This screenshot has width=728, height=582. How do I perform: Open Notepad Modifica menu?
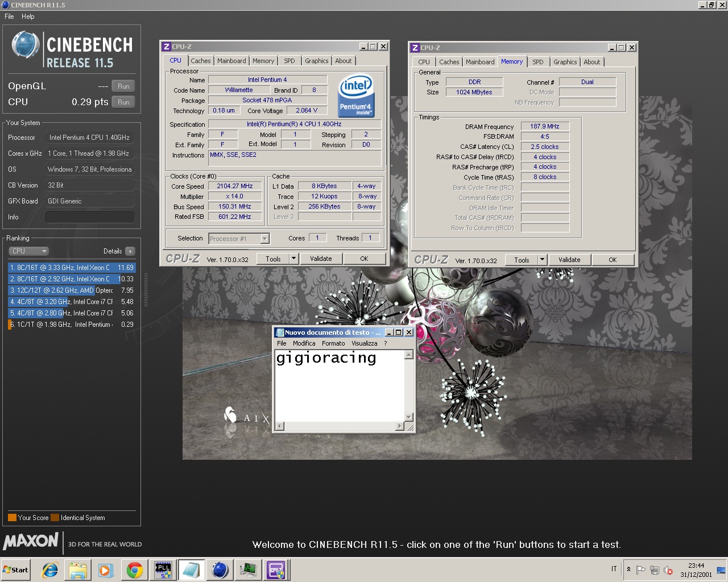304,343
